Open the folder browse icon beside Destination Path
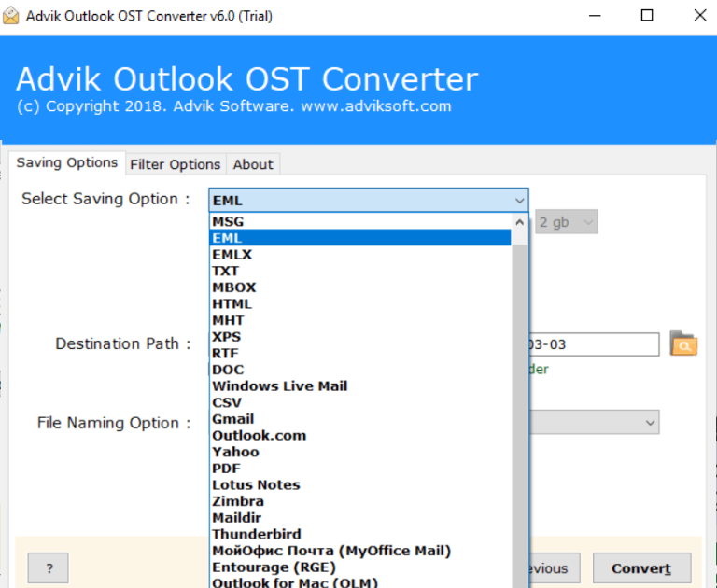Viewport: 717px width, 588px height. click(683, 343)
